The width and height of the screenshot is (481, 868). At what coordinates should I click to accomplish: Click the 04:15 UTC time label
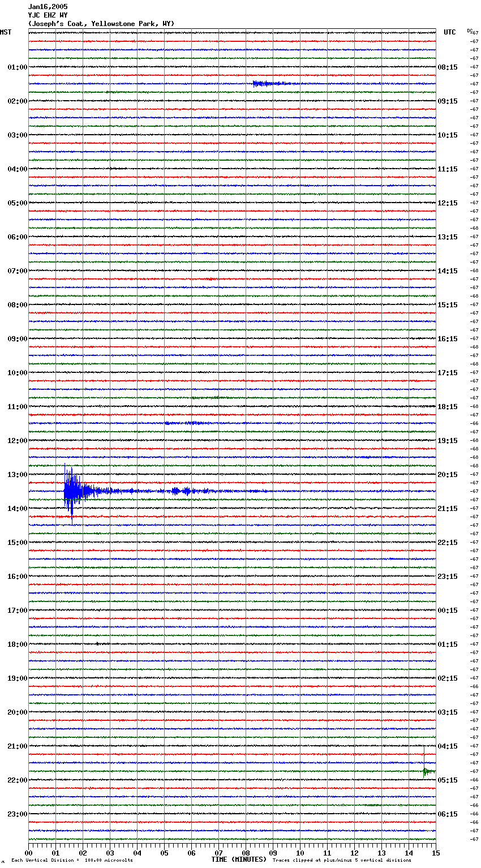click(448, 746)
